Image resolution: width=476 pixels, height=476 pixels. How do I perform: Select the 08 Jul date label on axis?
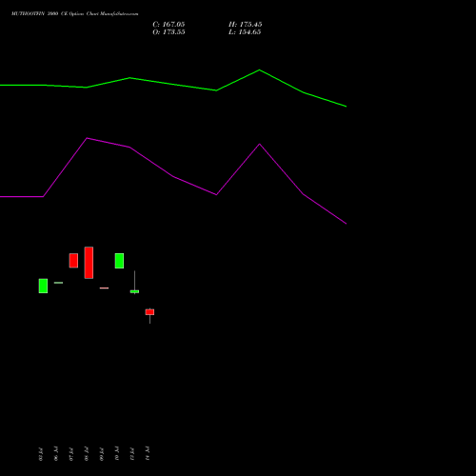[87, 454]
